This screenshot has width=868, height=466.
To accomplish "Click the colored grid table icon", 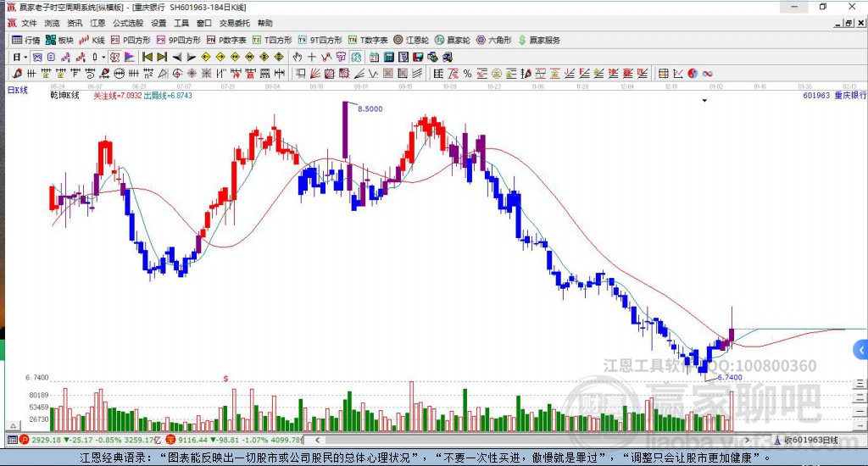I will tap(663, 74).
